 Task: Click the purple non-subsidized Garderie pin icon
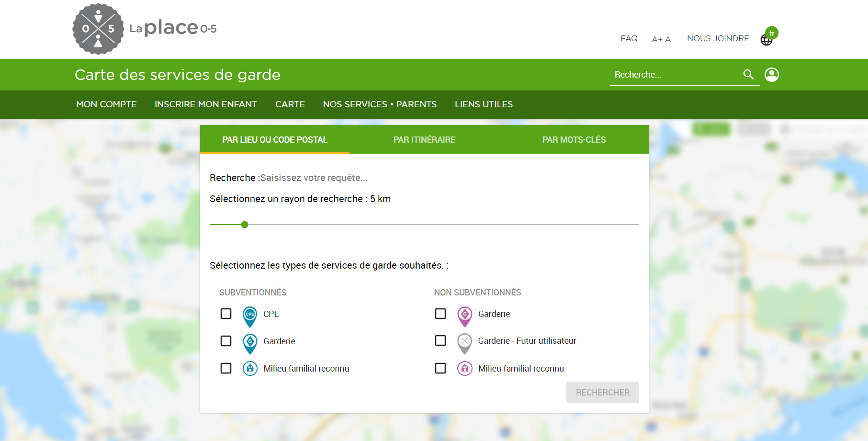point(465,317)
